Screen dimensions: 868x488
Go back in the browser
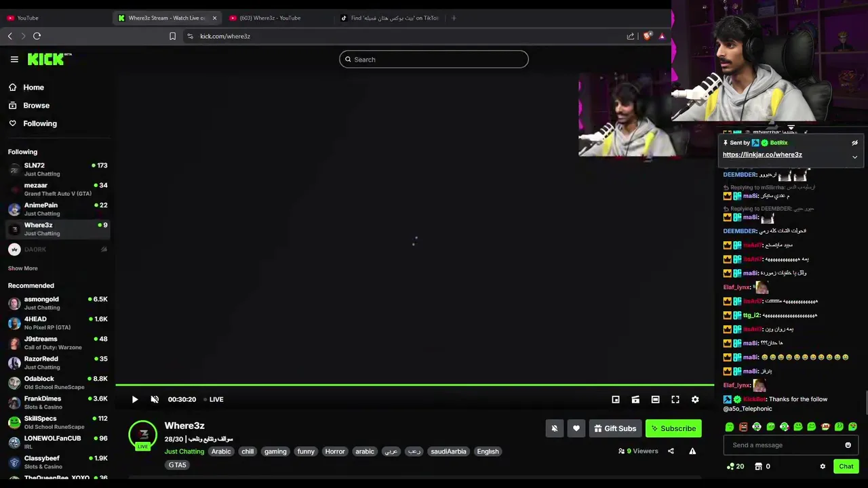click(9, 36)
